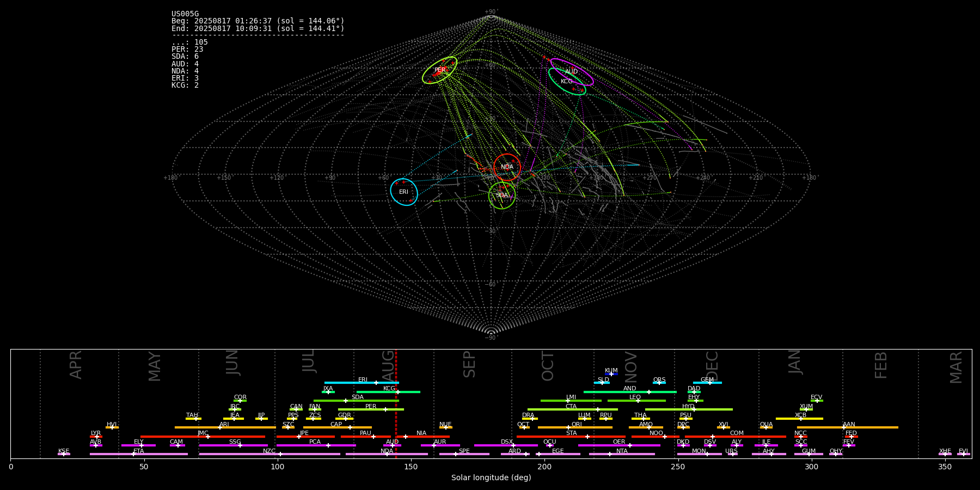Click the FEB month label in timeline
980x490 pixels.
(881, 365)
